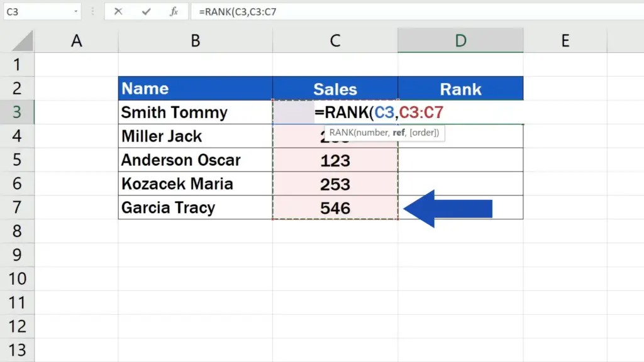Select the column E header
Image resolution: width=644 pixels, height=362 pixels.
[x=565, y=40]
